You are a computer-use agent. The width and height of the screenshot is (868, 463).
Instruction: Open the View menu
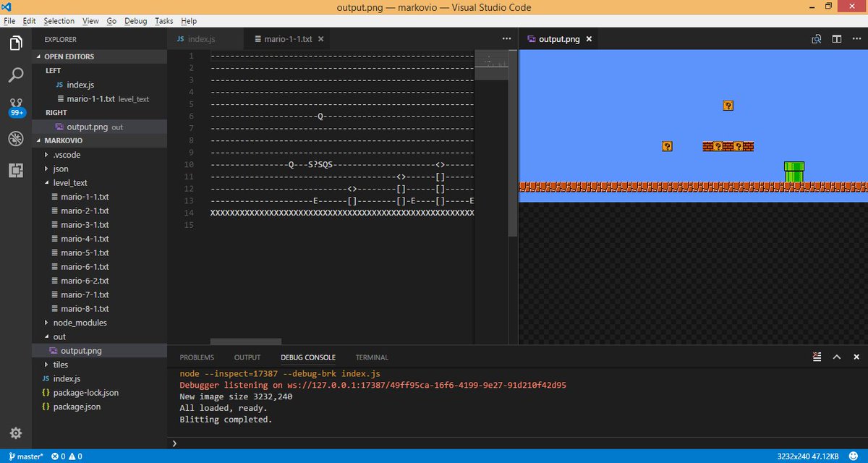(x=90, y=21)
